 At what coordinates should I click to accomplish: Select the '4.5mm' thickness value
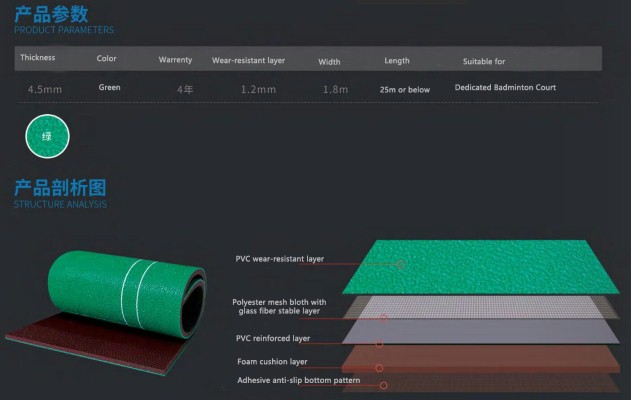[46, 89]
